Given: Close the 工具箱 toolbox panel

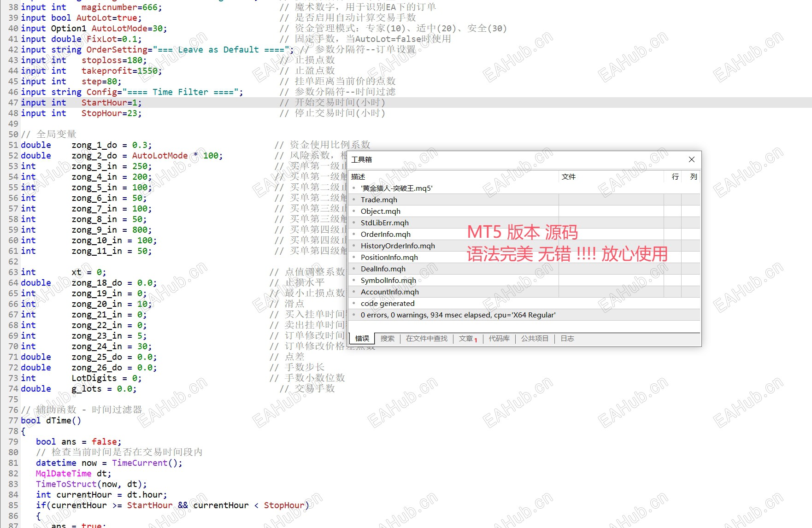Looking at the screenshot, I should pyautogui.click(x=691, y=159).
